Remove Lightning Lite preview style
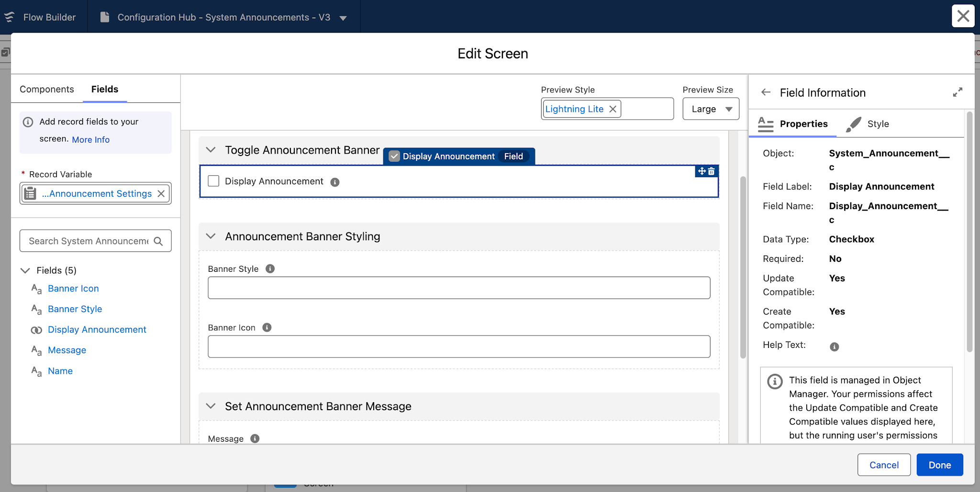Viewport: 980px width, 492px height. 613,109
